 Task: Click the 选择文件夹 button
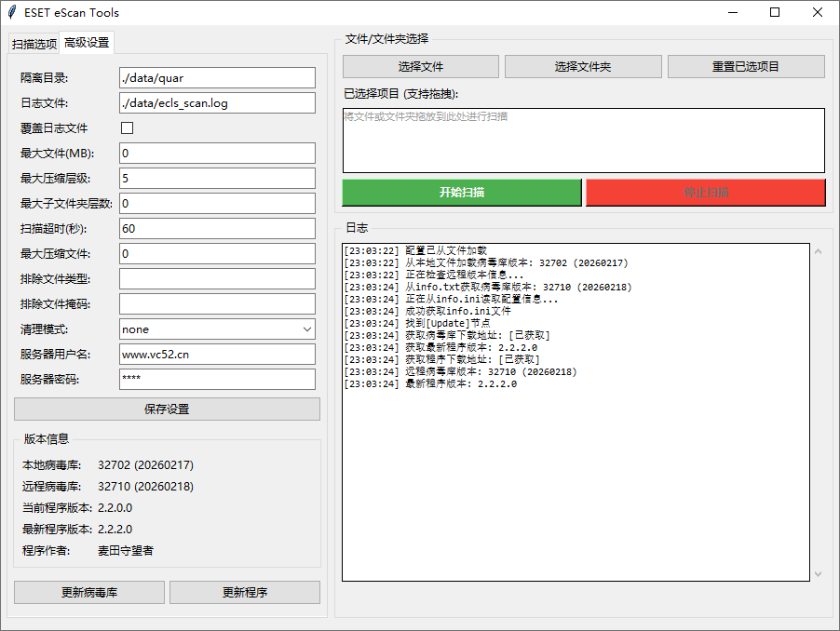pyautogui.click(x=583, y=66)
